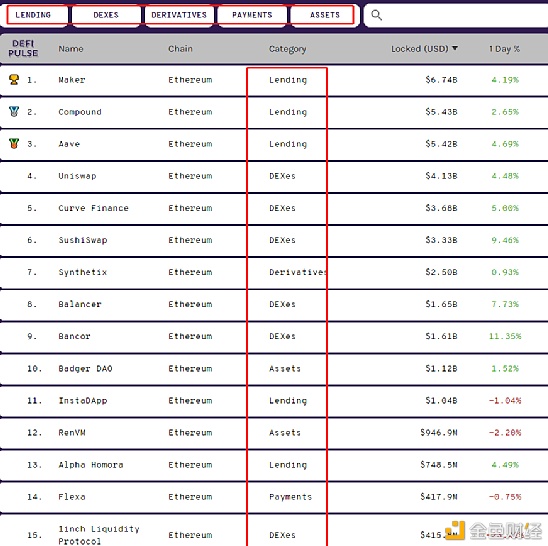Click the gold trophy icon beside Maker
The height and width of the screenshot is (546, 548).
tap(14, 79)
